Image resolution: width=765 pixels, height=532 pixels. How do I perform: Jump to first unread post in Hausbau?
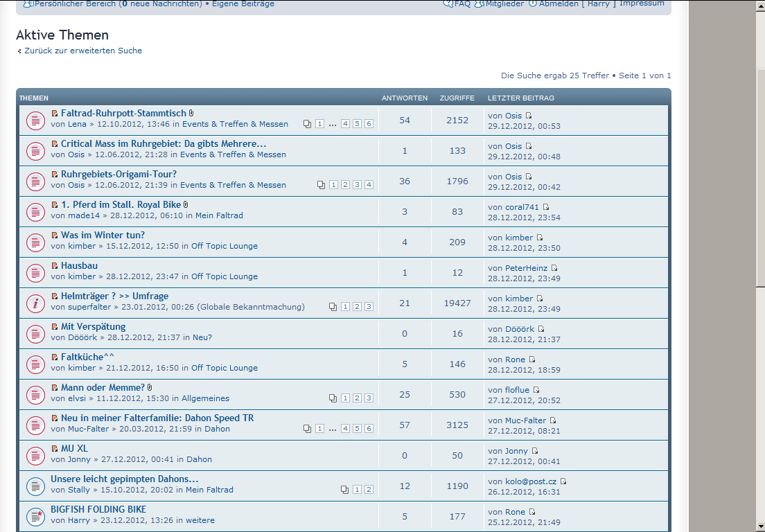pyautogui.click(x=55, y=266)
